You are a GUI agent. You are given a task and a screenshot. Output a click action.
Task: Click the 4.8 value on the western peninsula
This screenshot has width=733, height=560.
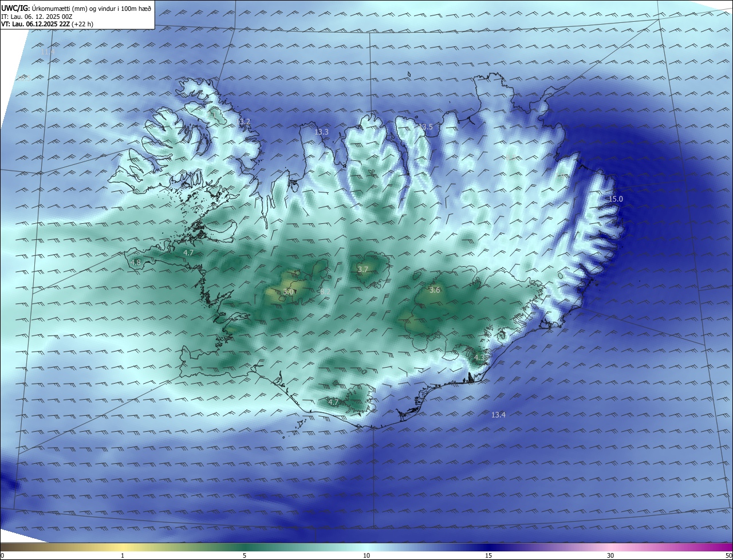[136, 263]
